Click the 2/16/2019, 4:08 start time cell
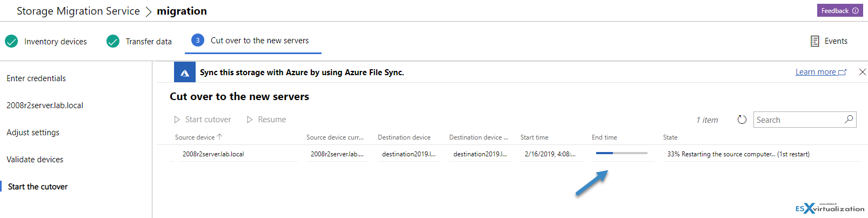868x218 pixels. (x=550, y=154)
